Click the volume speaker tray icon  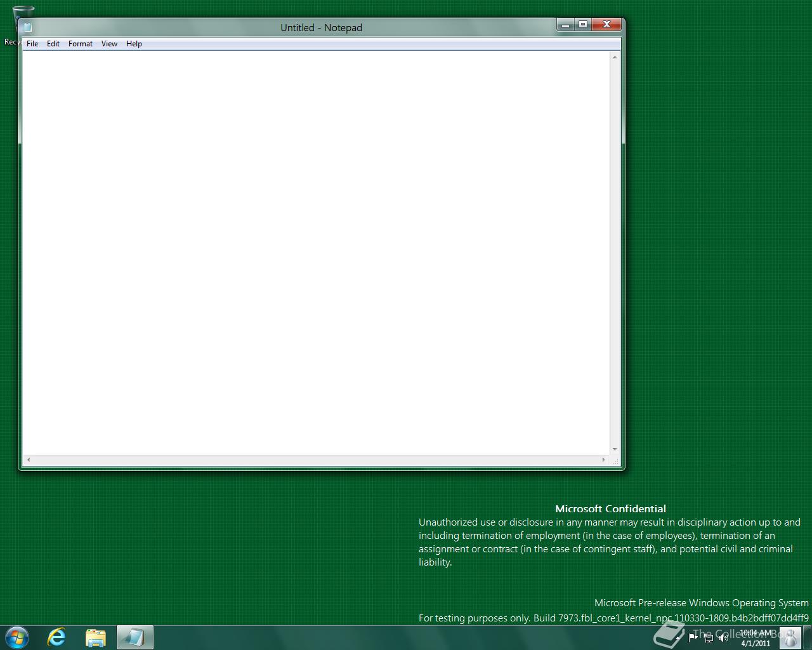point(723,637)
